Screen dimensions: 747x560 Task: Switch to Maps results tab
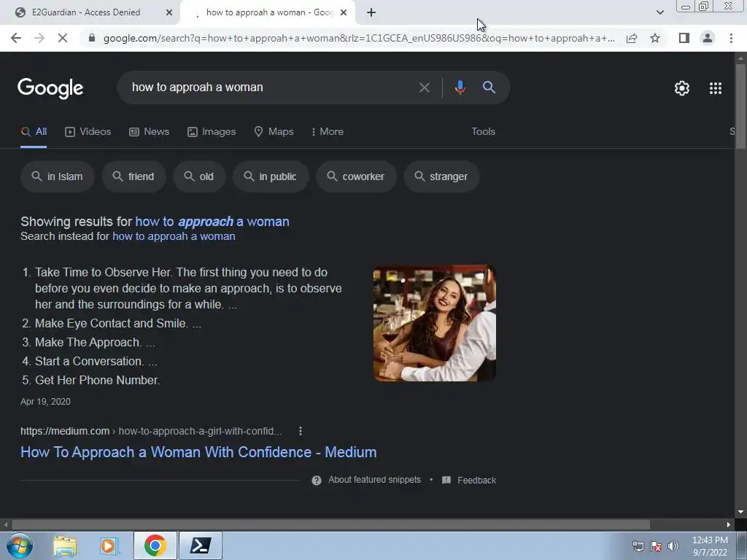coord(274,131)
